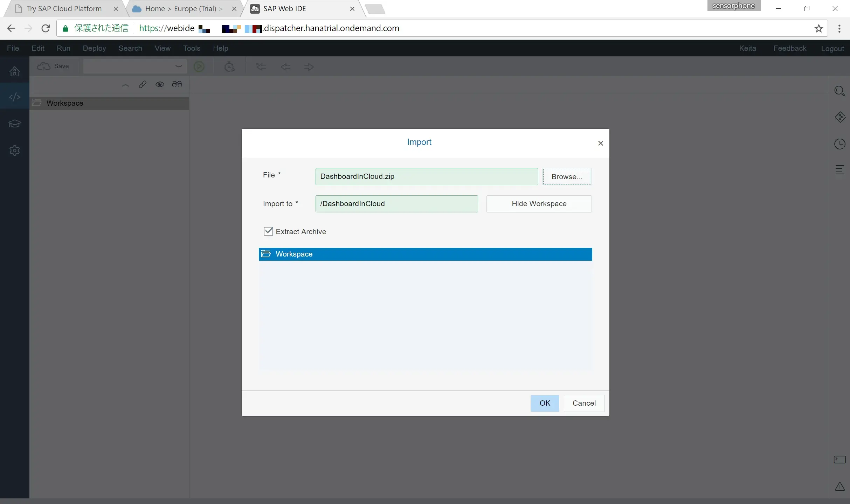Click the browser forward arrow
The height and width of the screenshot is (504, 850).
click(28, 28)
